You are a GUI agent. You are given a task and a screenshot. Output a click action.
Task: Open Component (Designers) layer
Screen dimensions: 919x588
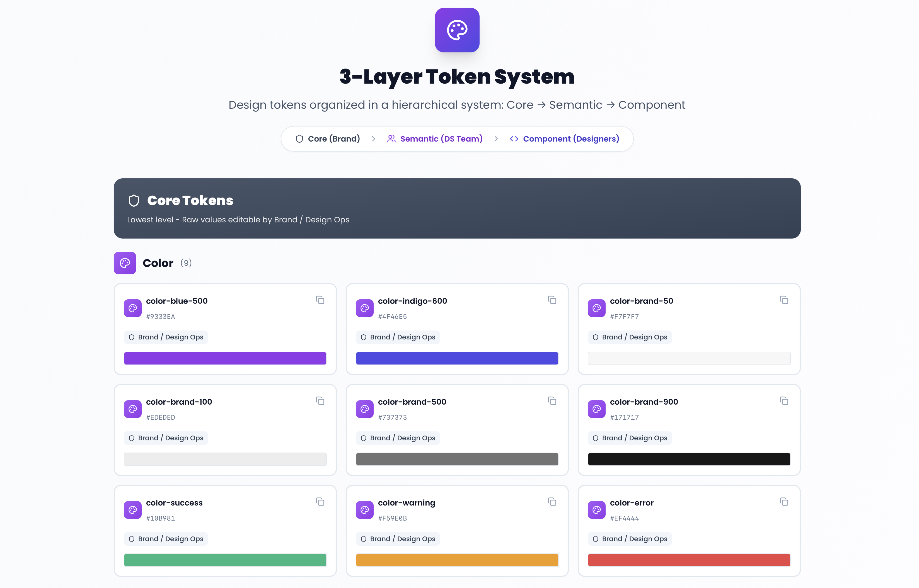pos(565,139)
